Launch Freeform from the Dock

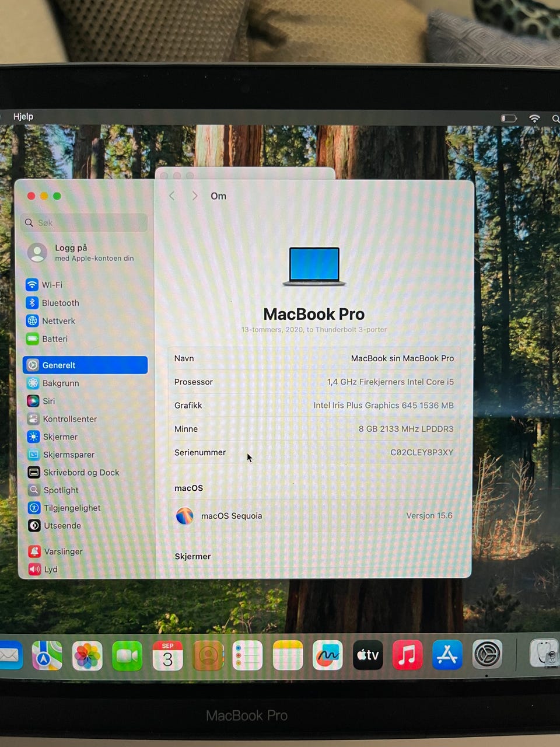pos(328,655)
